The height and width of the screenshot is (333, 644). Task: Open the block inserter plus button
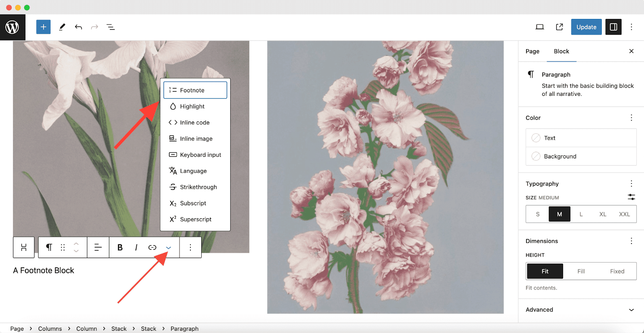coord(43,27)
